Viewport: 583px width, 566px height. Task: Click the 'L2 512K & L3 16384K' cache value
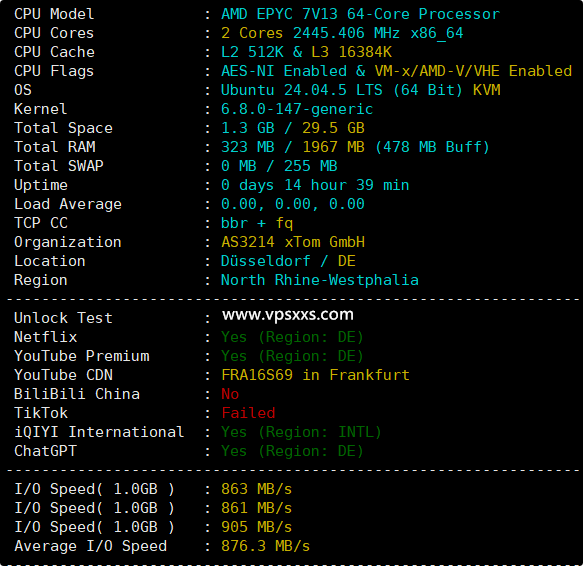click(306, 52)
